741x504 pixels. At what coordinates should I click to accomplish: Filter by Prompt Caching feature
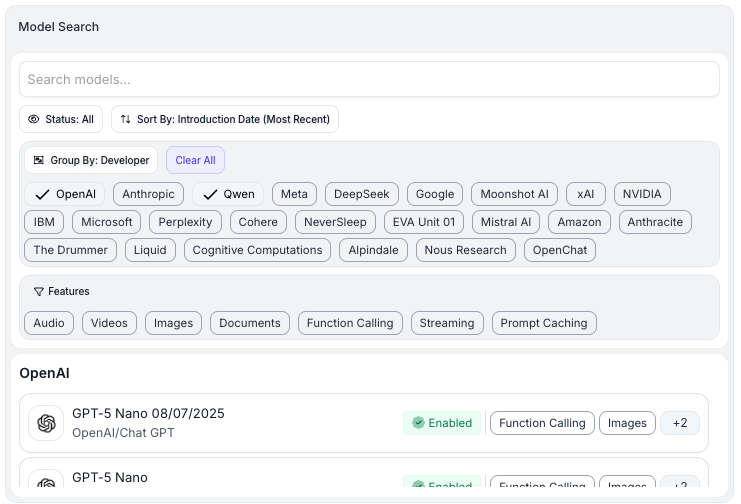point(544,323)
